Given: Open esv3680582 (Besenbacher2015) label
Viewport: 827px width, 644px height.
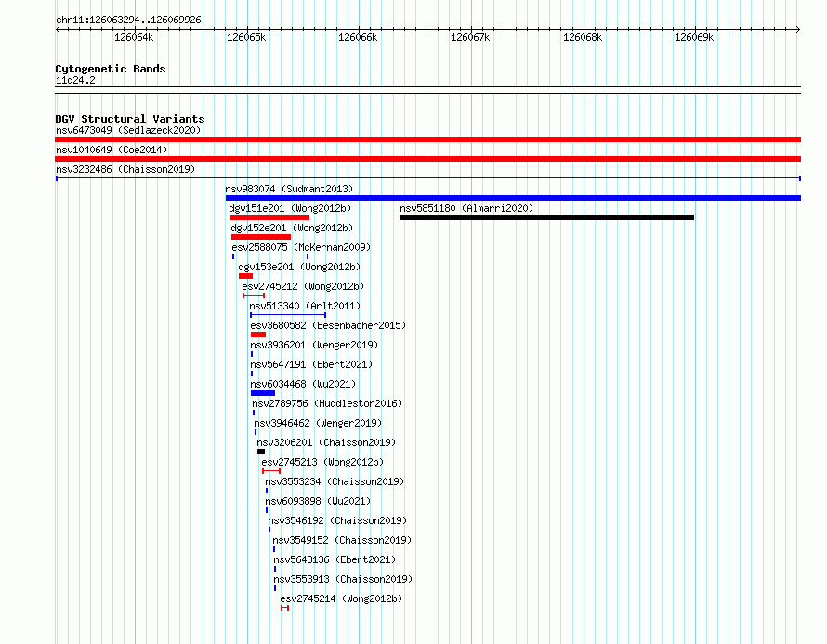Looking at the screenshot, I should 328,325.
